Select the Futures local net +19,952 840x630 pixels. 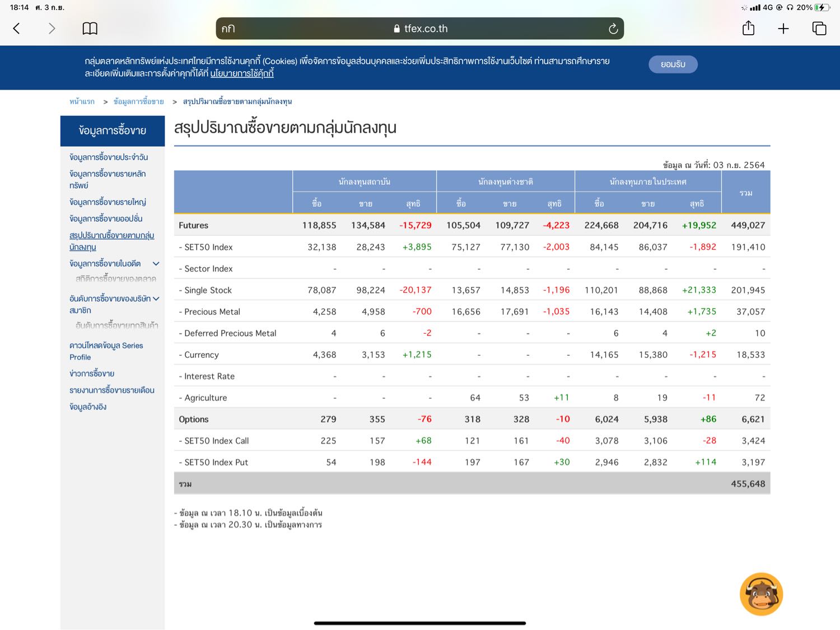[x=699, y=225]
